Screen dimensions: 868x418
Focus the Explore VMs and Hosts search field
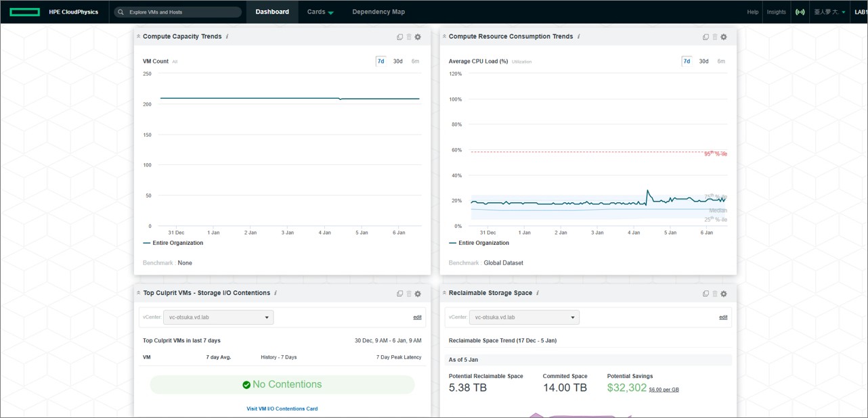coord(178,12)
